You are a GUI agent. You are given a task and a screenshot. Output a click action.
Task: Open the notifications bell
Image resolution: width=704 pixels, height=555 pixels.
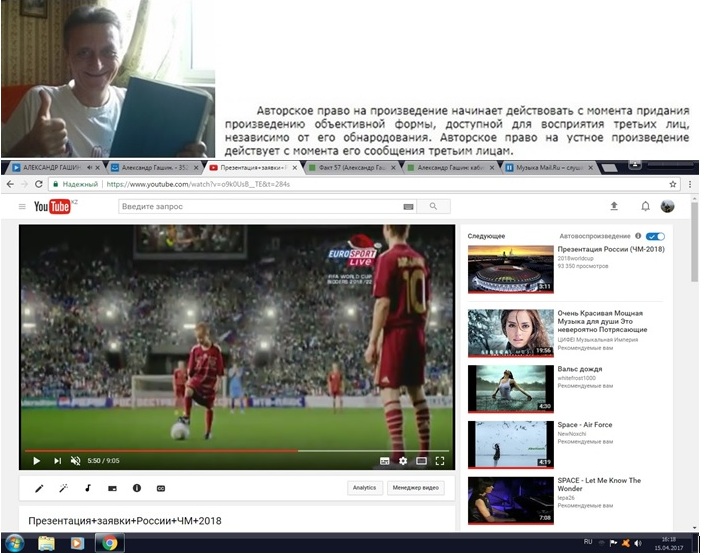pyautogui.click(x=645, y=206)
